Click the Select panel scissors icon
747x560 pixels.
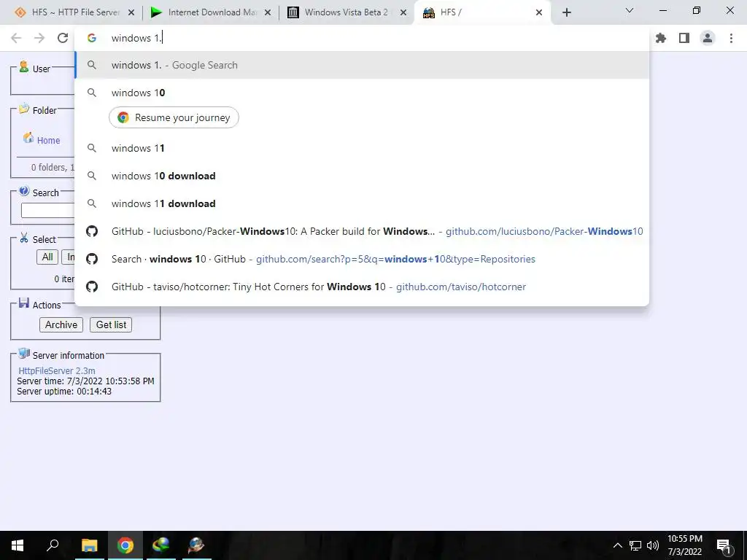[x=24, y=238]
